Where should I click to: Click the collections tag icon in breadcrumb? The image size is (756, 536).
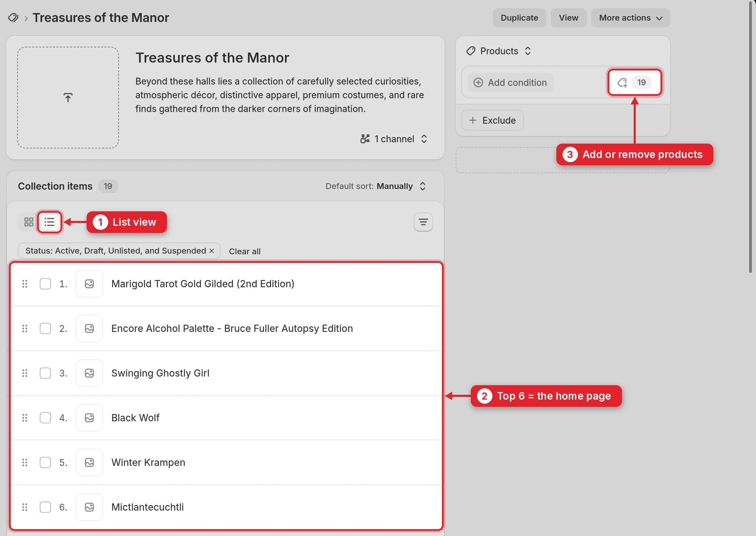click(13, 18)
